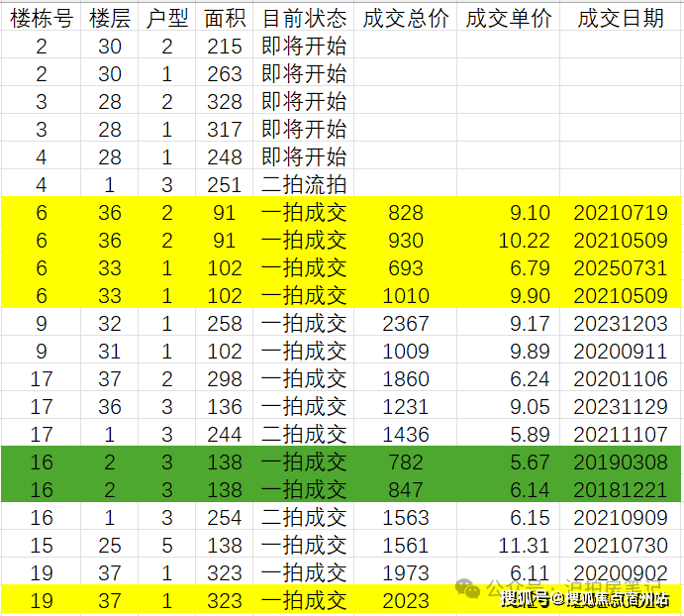Click the 户型 column header
This screenshot has height=616, width=684.
coord(166,19)
